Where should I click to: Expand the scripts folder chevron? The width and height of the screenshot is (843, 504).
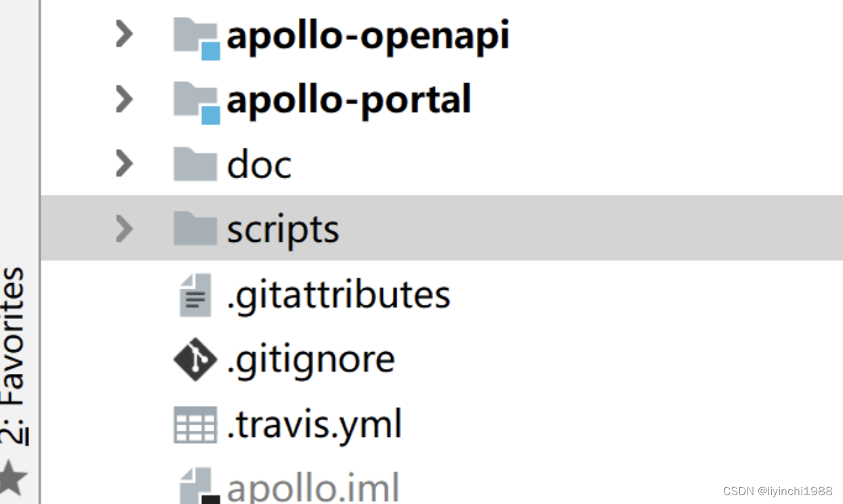click(x=124, y=229)
